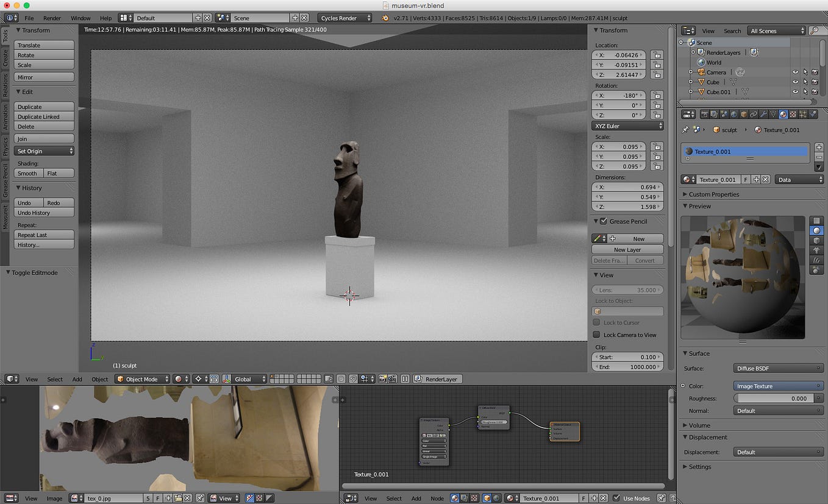828x504 pixels.
Task: Click the OpenGL render animation clapper icon
Action: 391,379
